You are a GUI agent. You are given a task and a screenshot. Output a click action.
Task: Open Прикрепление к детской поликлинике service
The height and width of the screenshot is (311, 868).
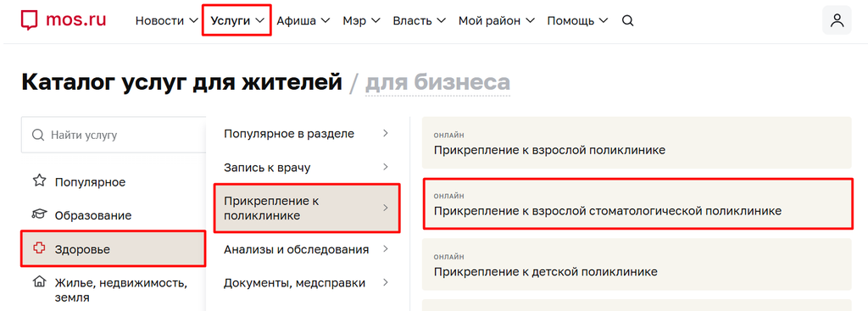(637, 264)
